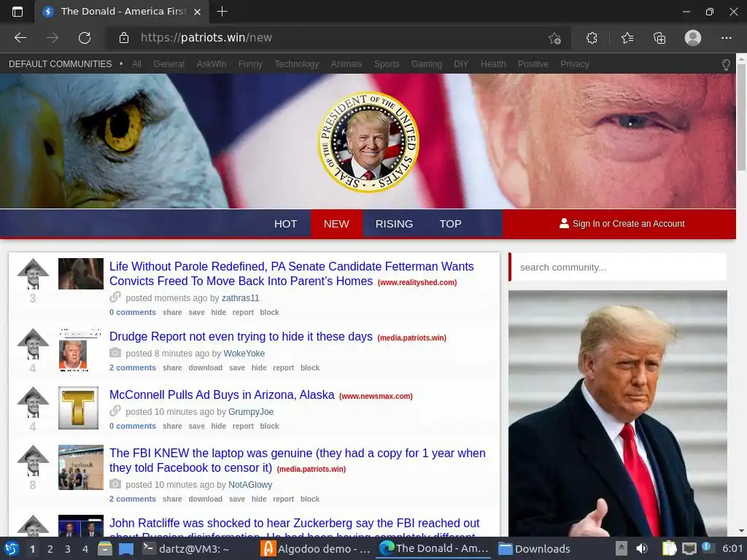The image size is (747, 560).
Task: Click the search community input field
Action: pos(619,267)
